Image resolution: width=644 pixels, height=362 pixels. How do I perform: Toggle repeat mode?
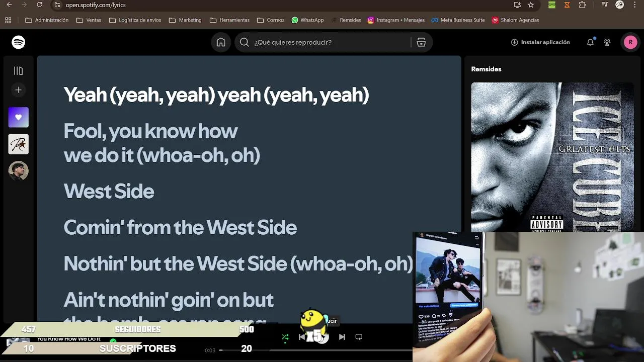[359, 337]
